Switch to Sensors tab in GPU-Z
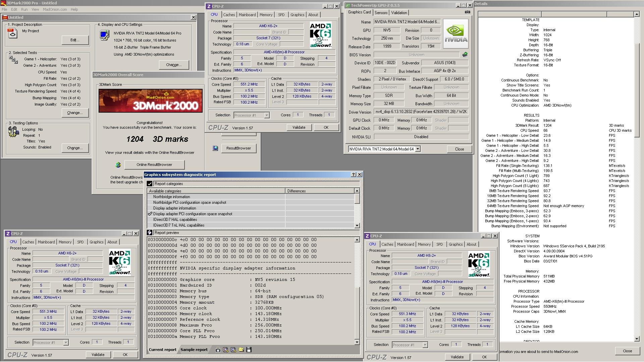Image resolution: width=644 pixels, height=362 pixels. [381, 13]
